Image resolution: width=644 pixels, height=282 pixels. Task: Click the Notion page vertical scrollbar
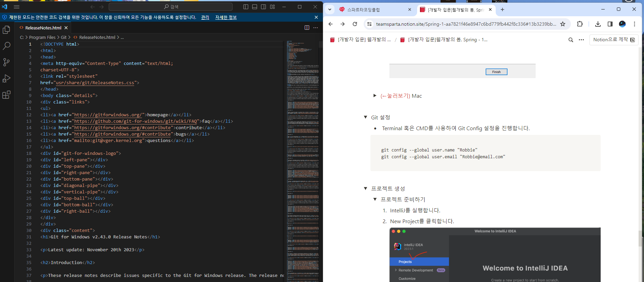[x=640, y=239]
